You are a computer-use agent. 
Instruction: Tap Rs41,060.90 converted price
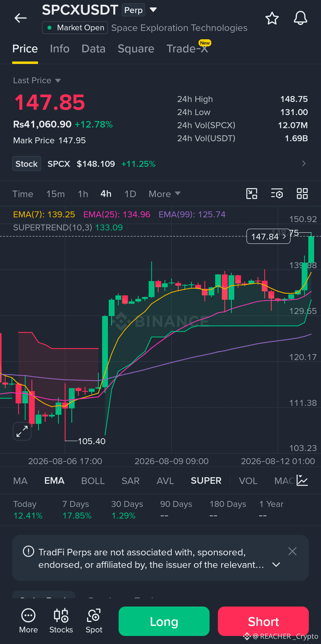coord(42,124)
